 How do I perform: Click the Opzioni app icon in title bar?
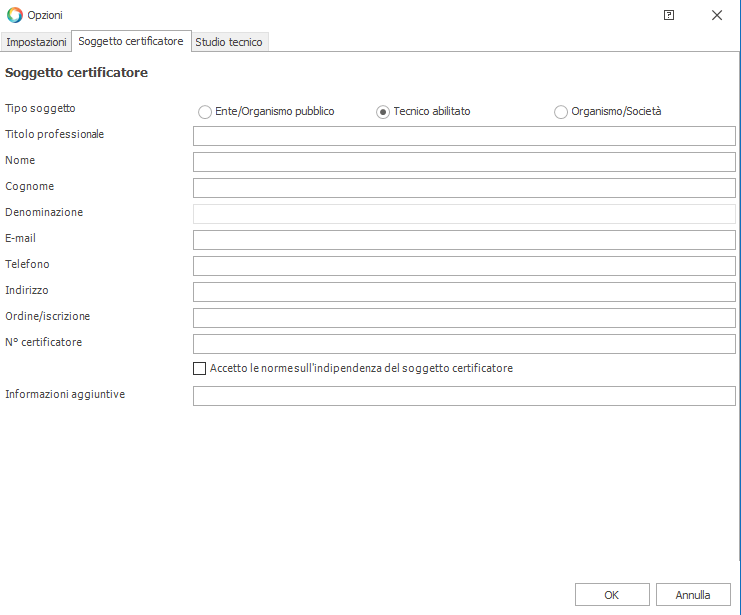[x=15, y=15]
